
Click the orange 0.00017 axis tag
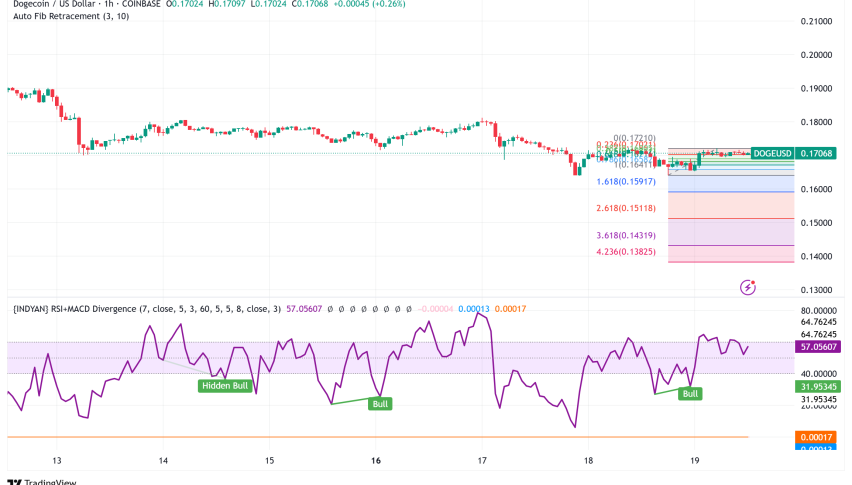[818, 437]
